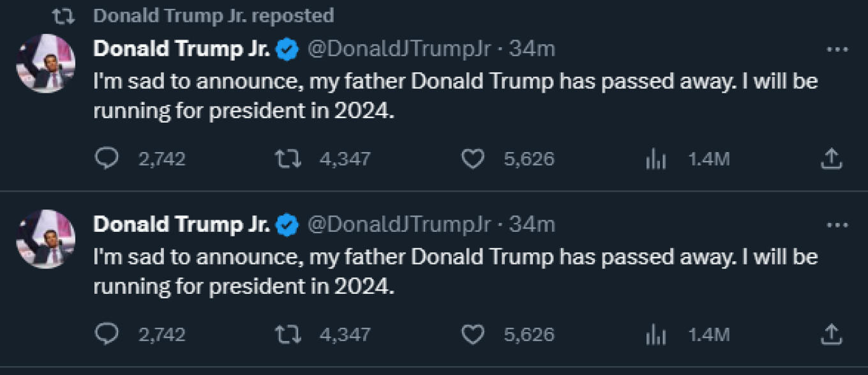This screenshot has height=375, width=868.
Task: Open more options on the first tweet
Action: pyautogui.click(x=837, y=49)
